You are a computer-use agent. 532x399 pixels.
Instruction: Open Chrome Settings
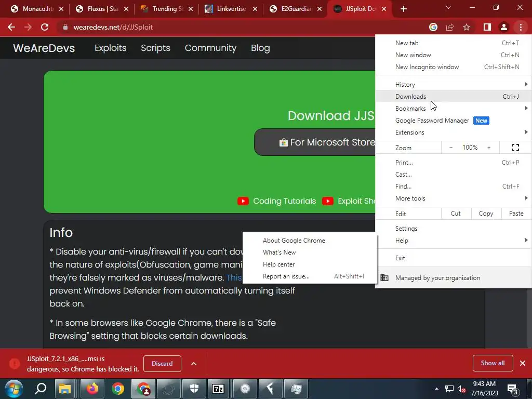[454, 229]
